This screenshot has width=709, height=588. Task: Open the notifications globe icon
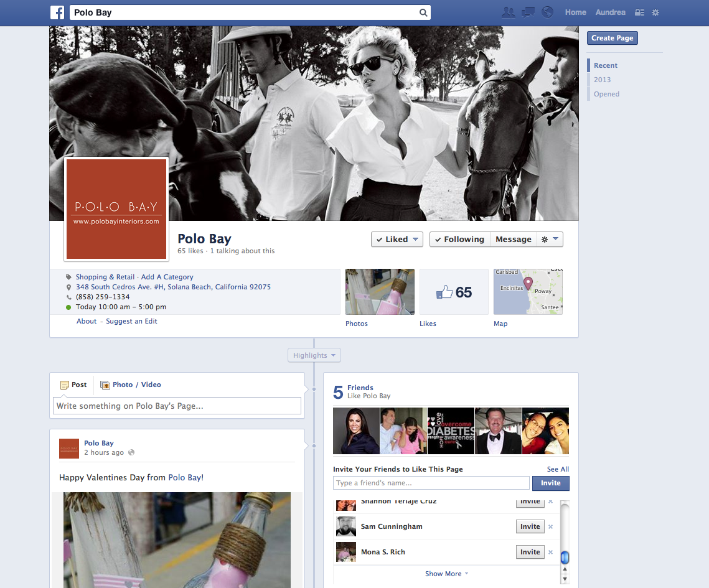(x=547, y=12)
